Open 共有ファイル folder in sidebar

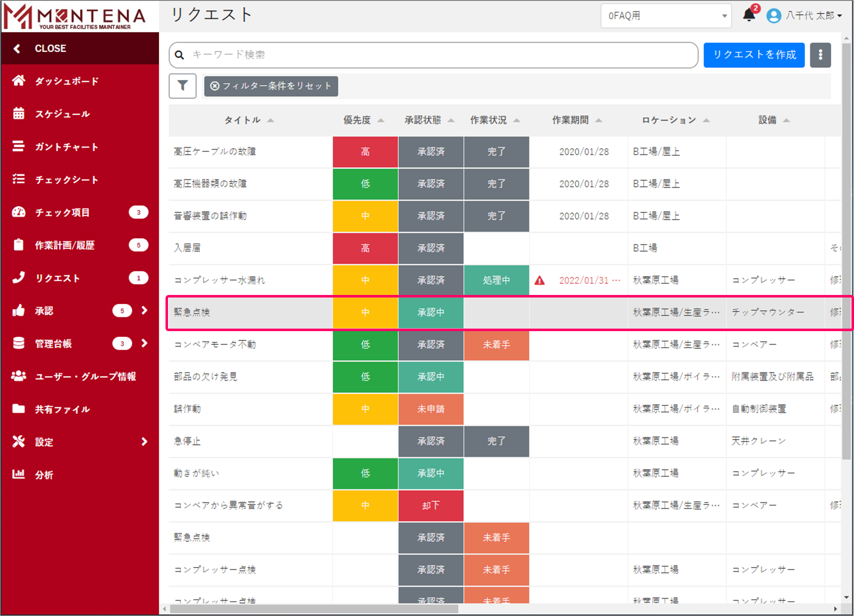click(x=62, y=409)
